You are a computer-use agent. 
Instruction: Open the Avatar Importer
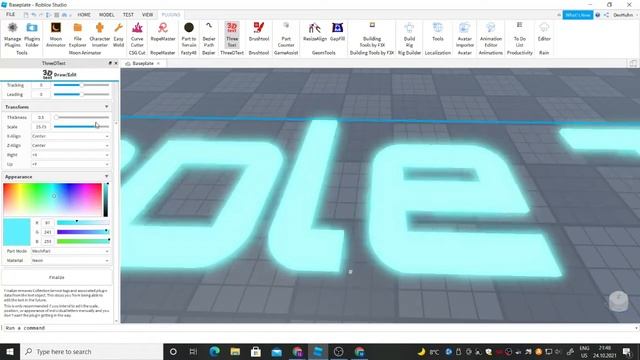click(464, 34)
